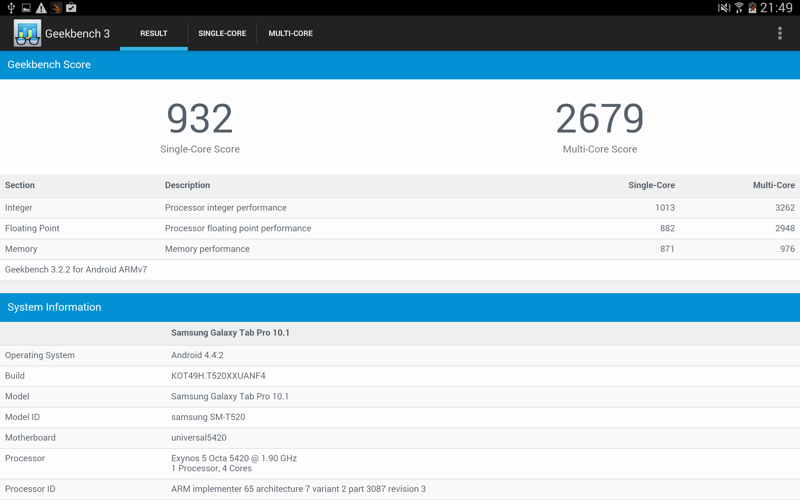This screenshot has width=800, height=500.
Task: Open the three-dot overflow menu
Action: pyautogui.click(x=779, y=33)
